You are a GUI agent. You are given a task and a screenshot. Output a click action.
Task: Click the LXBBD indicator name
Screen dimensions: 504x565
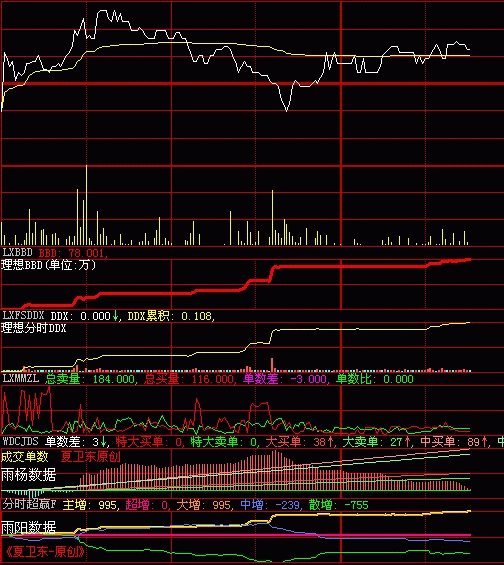18,252
